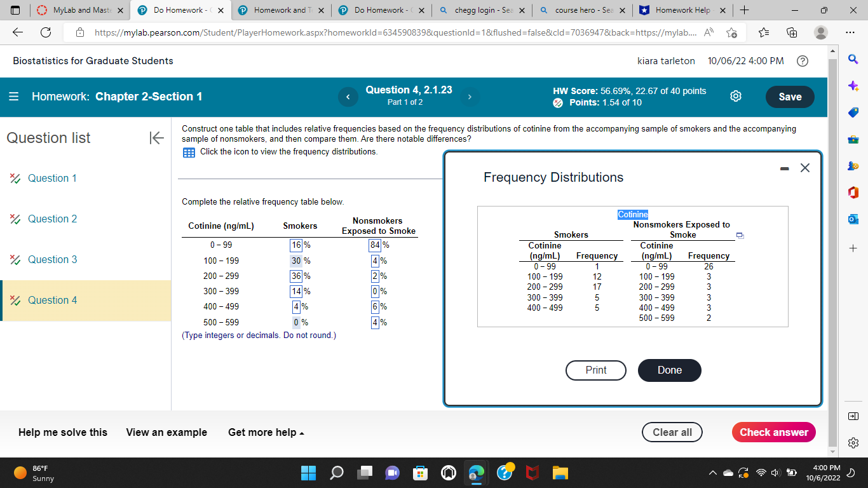Select Question 1 in question list

52,178
